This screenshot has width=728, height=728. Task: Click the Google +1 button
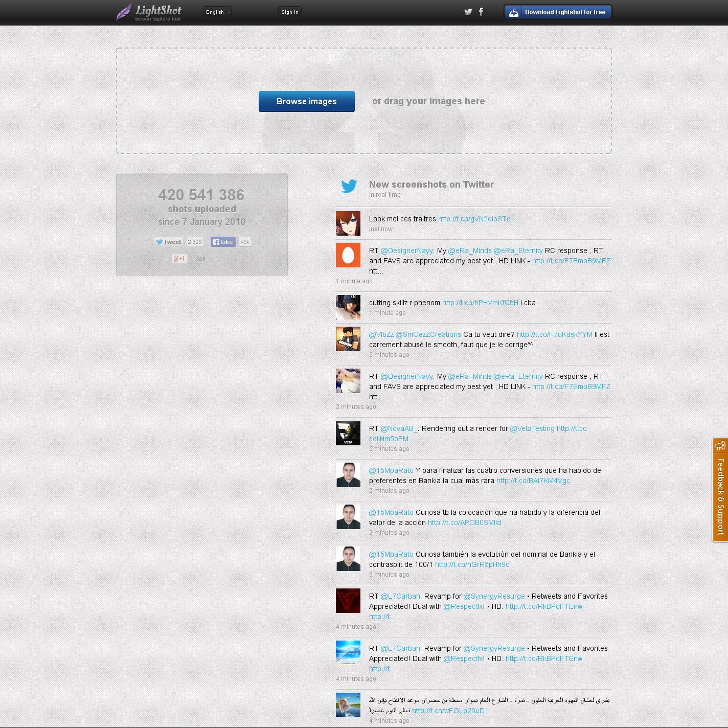tap(179, 259)
